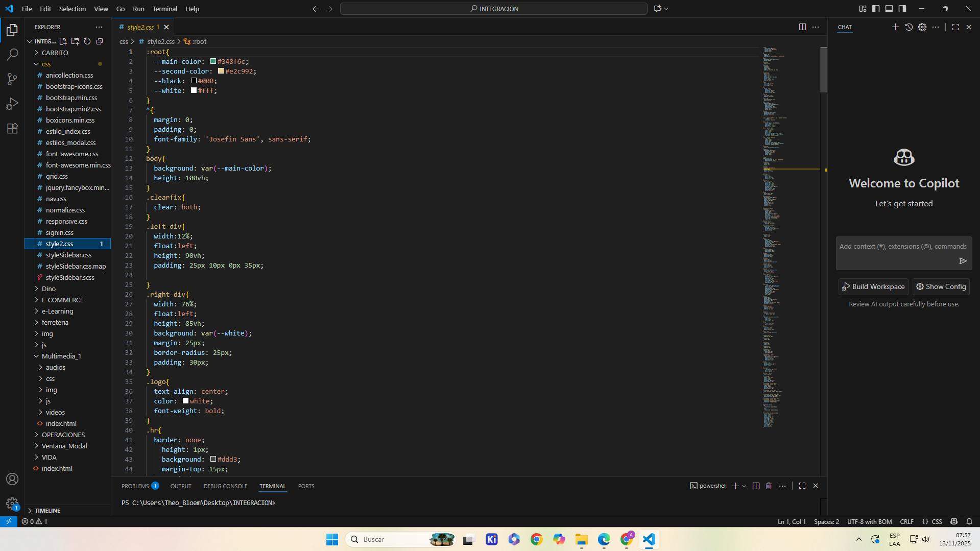This screenshot has width=980, height=551.
Task: Expand the CARRITO folder
Action: [x=55, y=53]
